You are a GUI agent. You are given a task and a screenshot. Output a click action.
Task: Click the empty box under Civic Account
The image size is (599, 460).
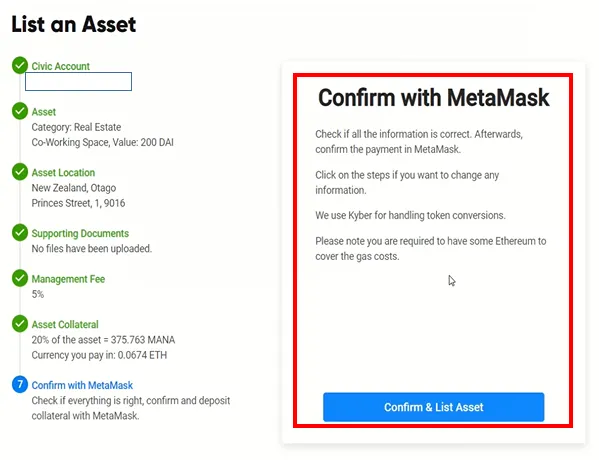(78, 81)
